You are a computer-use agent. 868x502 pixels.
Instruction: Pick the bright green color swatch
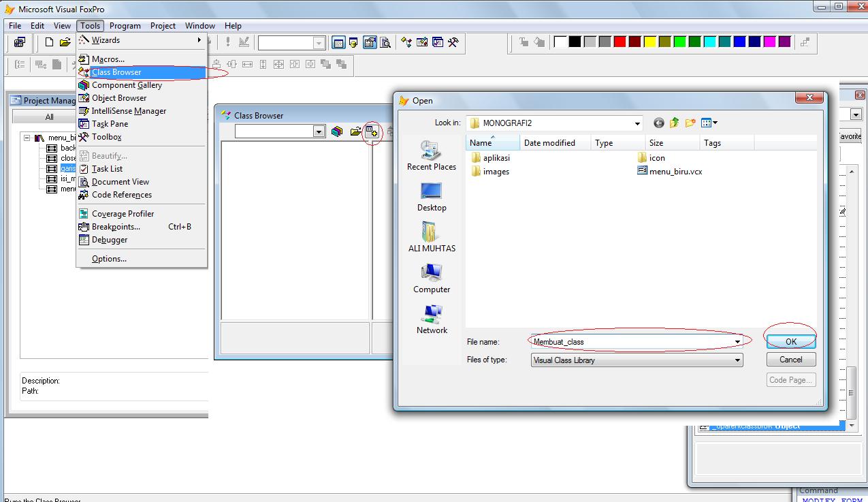pyautogui.click(x=679, y=42)
